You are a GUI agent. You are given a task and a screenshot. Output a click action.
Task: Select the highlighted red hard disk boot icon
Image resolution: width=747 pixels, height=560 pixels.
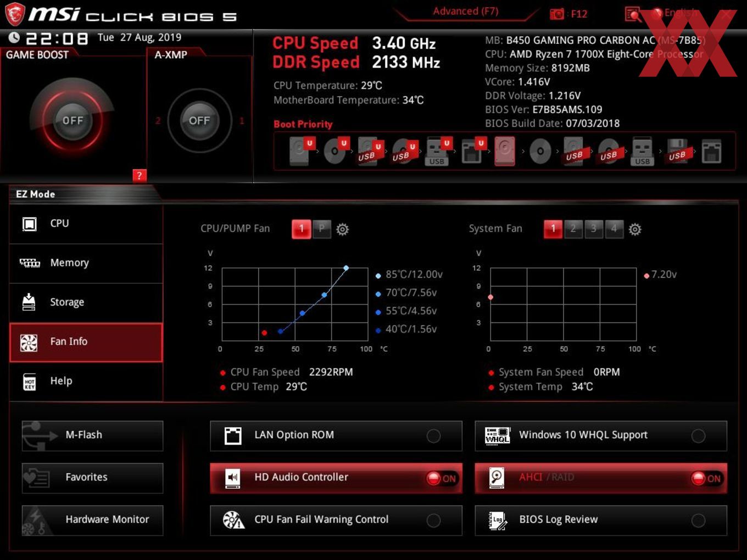click(x=505, y=151)
